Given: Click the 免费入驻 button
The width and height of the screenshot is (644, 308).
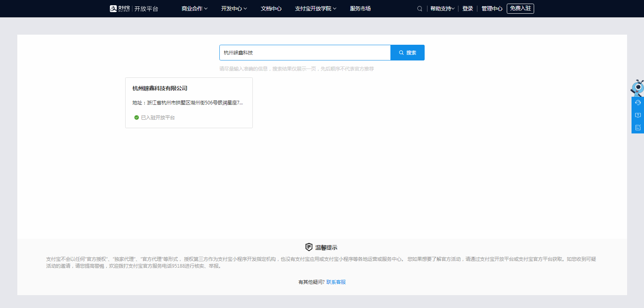Looking at the screenshot, I should coord(520,8).
